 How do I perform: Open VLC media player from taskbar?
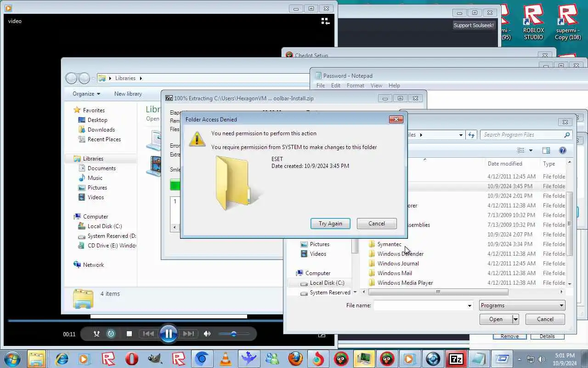tap(225, 359)
